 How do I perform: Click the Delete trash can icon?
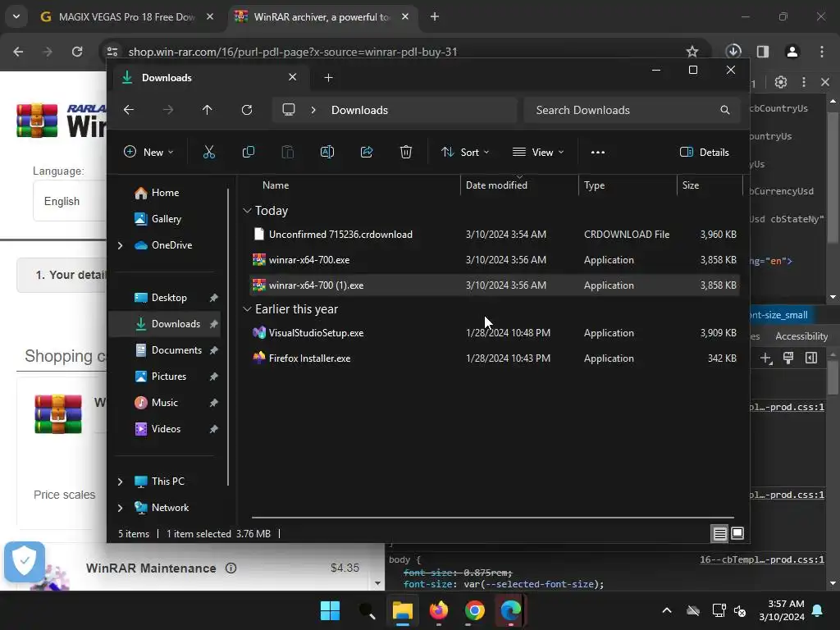[406, 152]
